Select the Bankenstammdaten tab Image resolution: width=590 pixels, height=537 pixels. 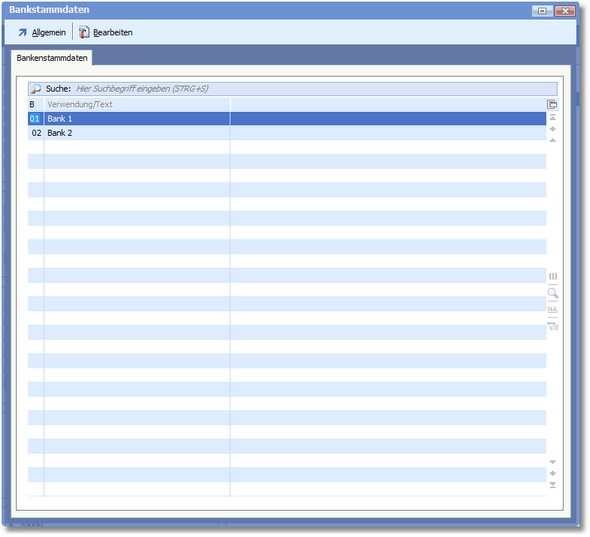pyautogui.click(x=52, y=58)
